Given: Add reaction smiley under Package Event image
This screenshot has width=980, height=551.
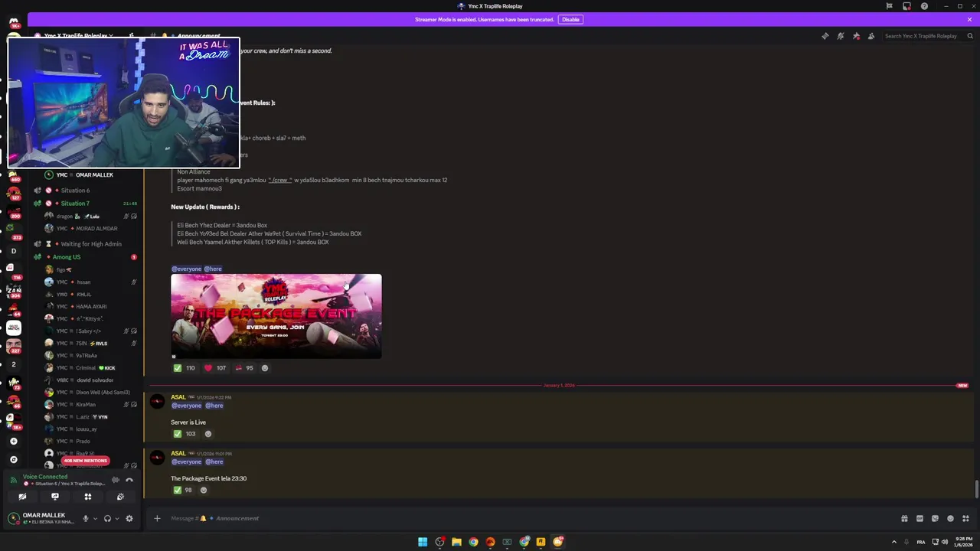Looking at the screenshot, I should (265, 368).
